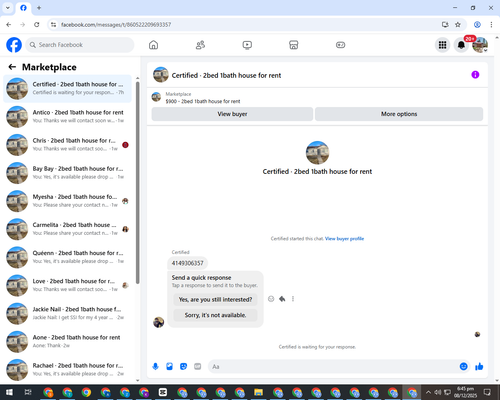The image size is (500, 400).
Task: Open the Friends icon in top navigation
Action: pyautogui.click(x=200, y=45)
